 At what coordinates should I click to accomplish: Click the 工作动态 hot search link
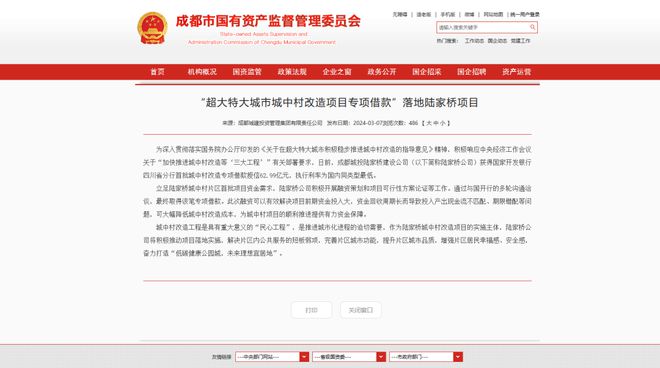[474, 41]
